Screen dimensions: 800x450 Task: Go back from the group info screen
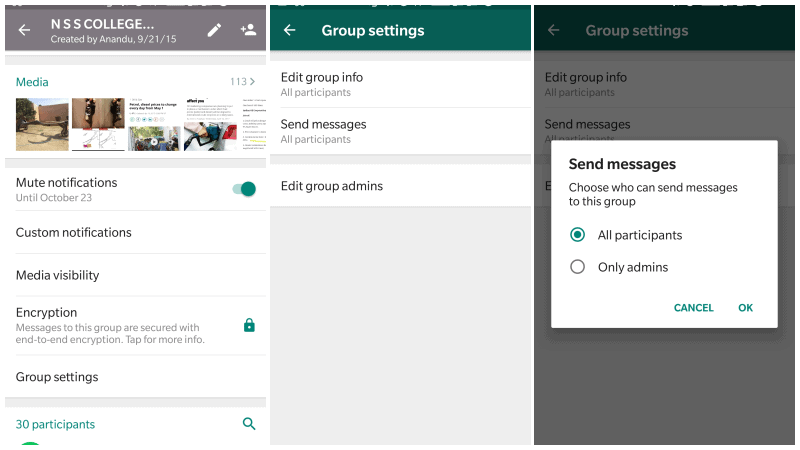point(24,30)
